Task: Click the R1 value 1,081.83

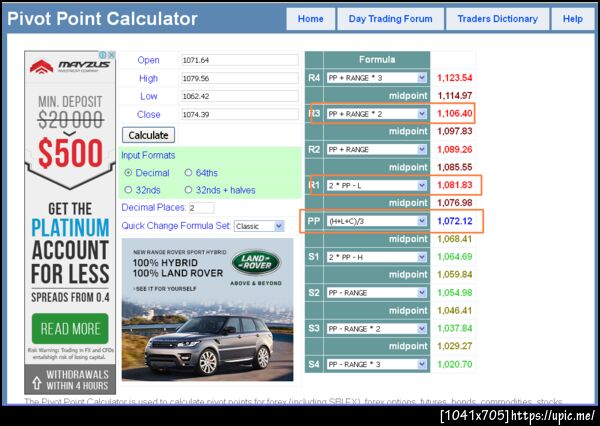Action: pos(455,185)
